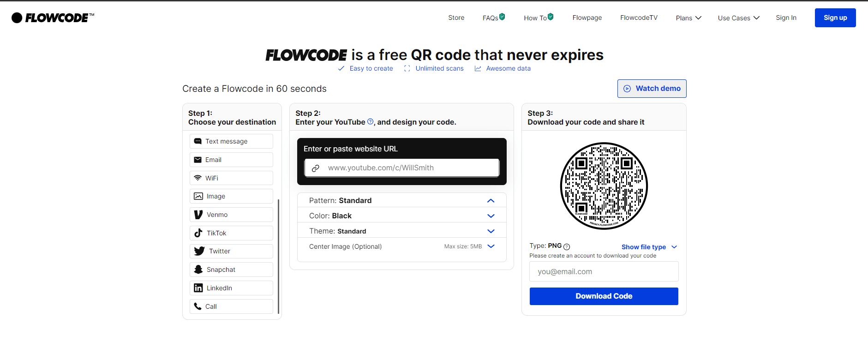Select the Venmo destination icon

[198, 214]
